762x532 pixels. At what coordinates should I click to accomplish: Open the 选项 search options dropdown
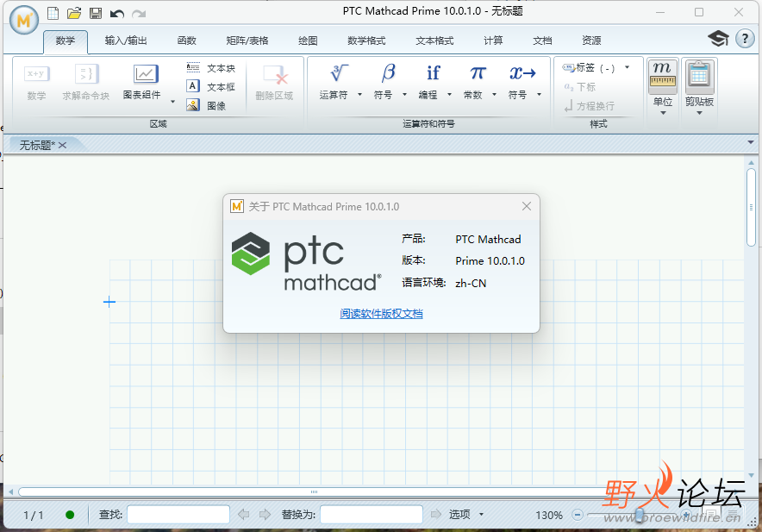[x=466, y=514]
